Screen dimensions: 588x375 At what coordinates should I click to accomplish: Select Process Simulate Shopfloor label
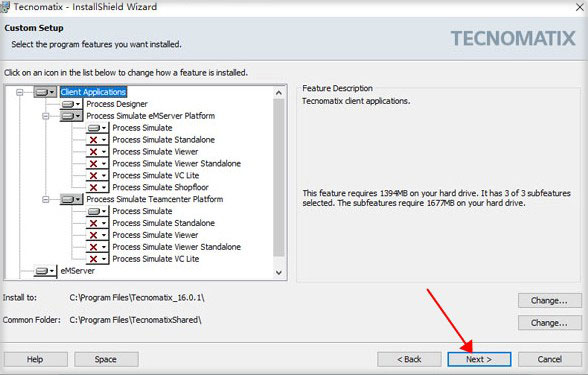(x=160, y=187)
